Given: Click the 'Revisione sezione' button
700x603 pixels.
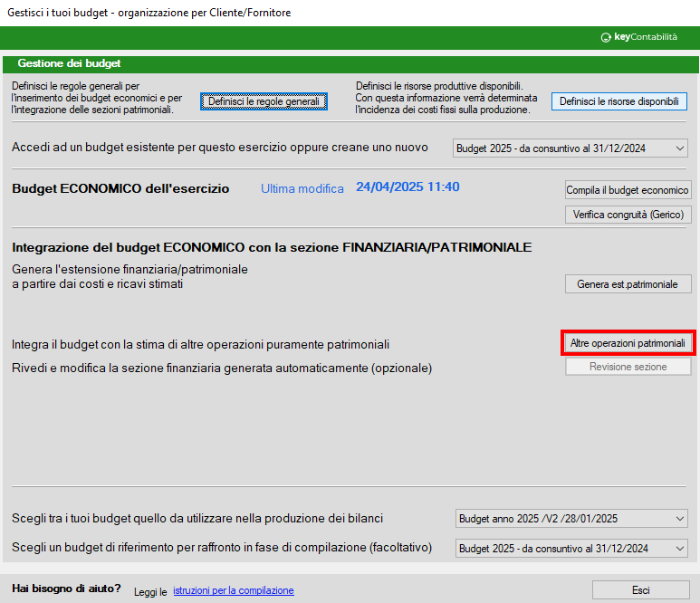Looking at the screenshot, I should coord(628,367).
